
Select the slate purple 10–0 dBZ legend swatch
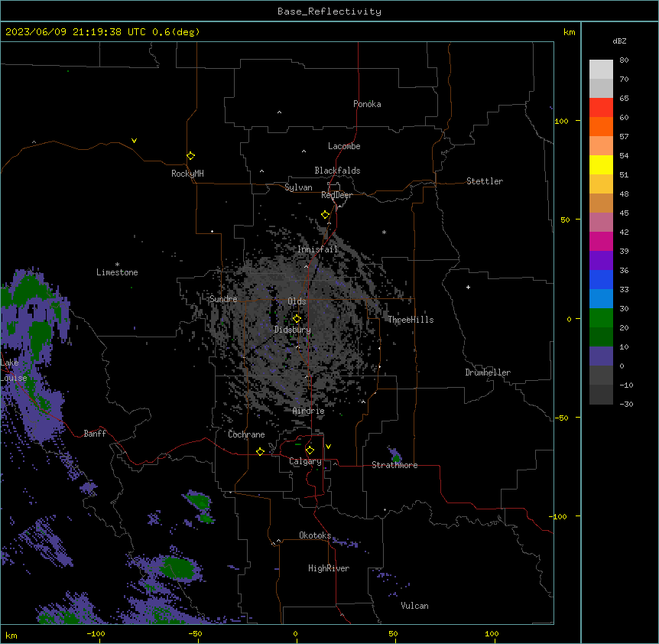pos(601,356)
